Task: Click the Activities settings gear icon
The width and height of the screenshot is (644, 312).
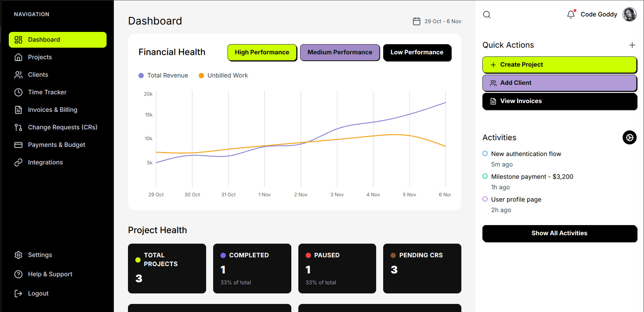Action: pos(629,137)
